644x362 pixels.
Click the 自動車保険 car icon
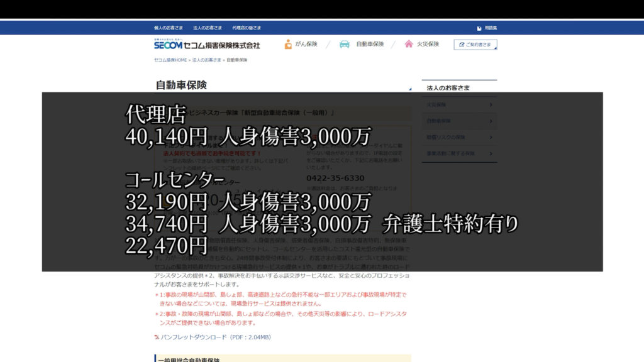click(345, 45)
